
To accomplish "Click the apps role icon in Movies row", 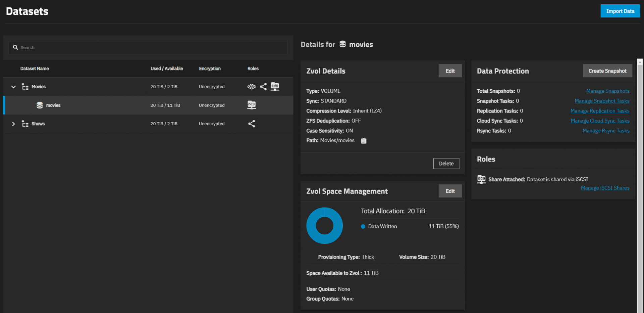I will (x=252, y=87).
